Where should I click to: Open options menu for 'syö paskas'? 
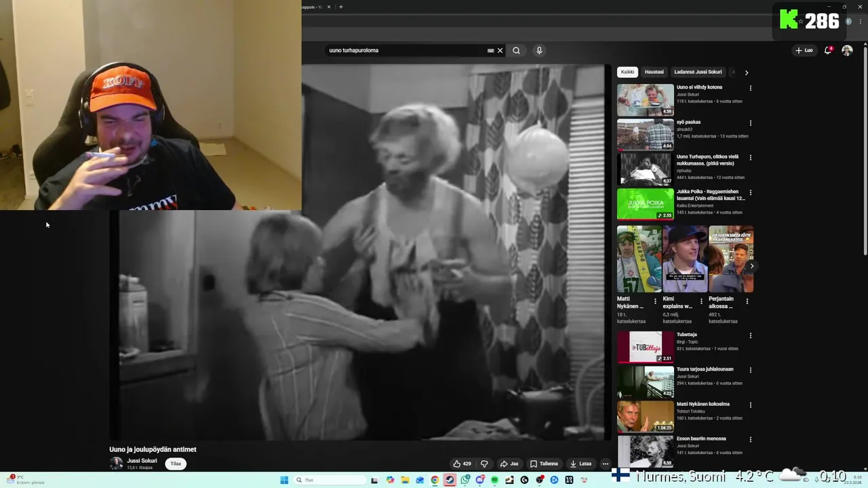coord(750,123)
